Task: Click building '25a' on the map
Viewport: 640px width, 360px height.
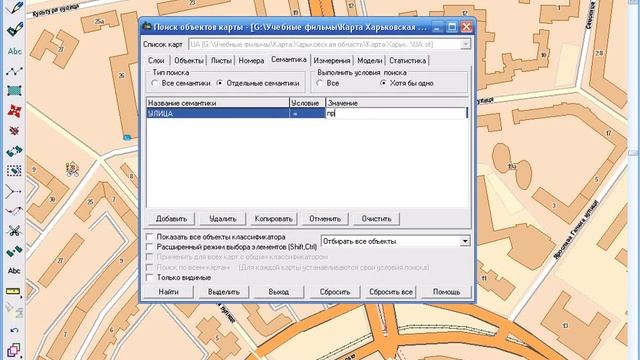Action: 99,22
